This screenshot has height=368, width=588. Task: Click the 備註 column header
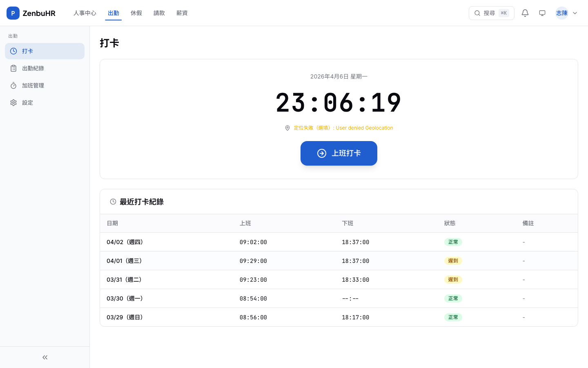pyautogui.click(x=528, y=223)
